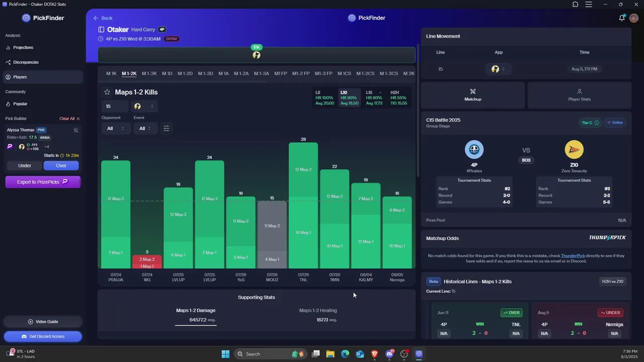Select the M1 FP stat tab
644x362 pixels.
[280, 73]
